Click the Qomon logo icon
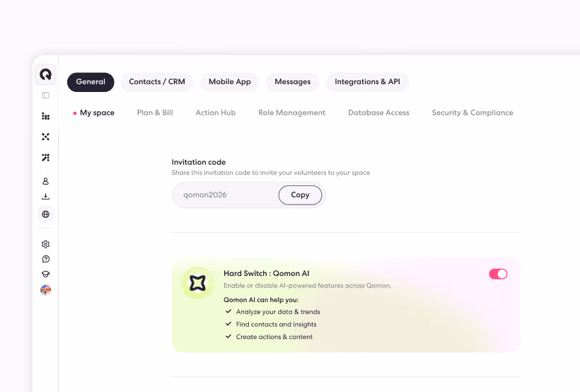The width and height of the screenshot is (580, 392). click(x=45, y=74)
